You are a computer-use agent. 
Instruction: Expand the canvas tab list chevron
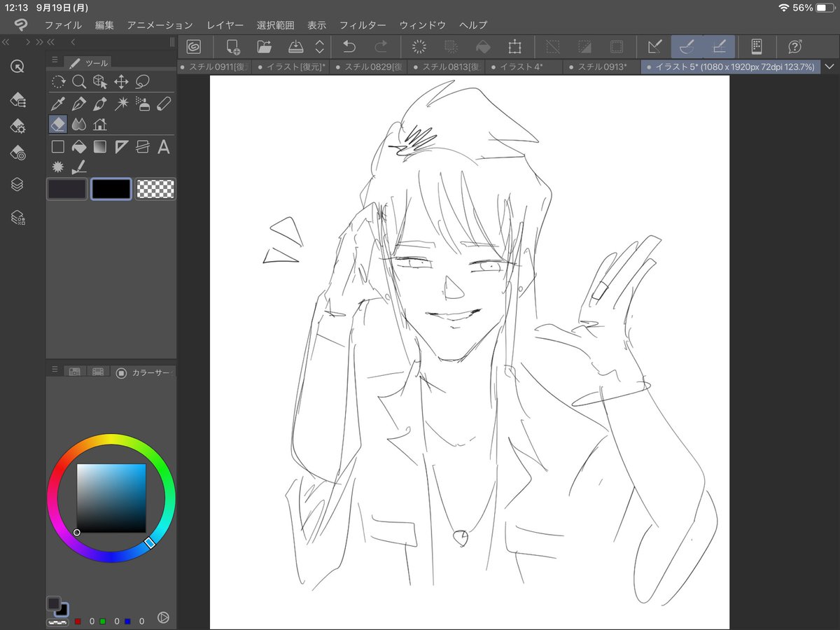[829, 67]
